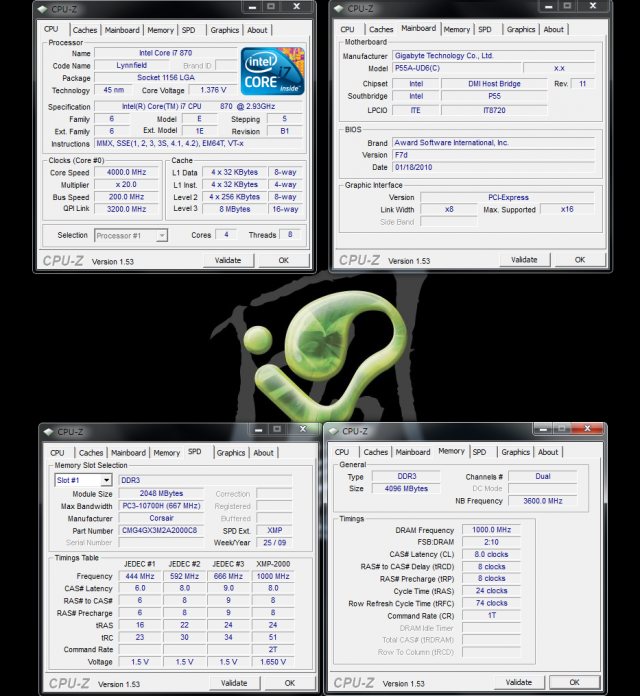Minimize the CPU tab window
The height and width of the screenshot is (697, 640).
point(252,6)
